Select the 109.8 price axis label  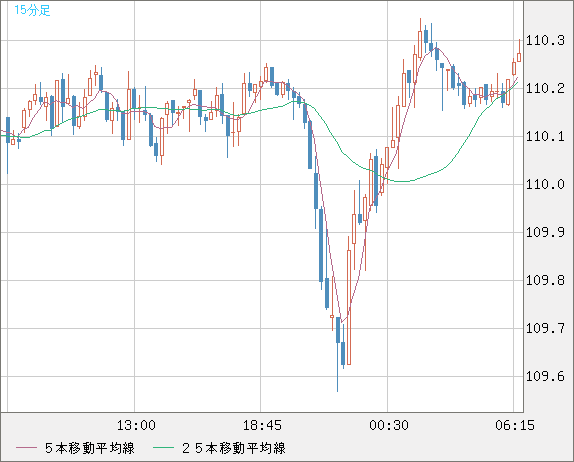545,280
